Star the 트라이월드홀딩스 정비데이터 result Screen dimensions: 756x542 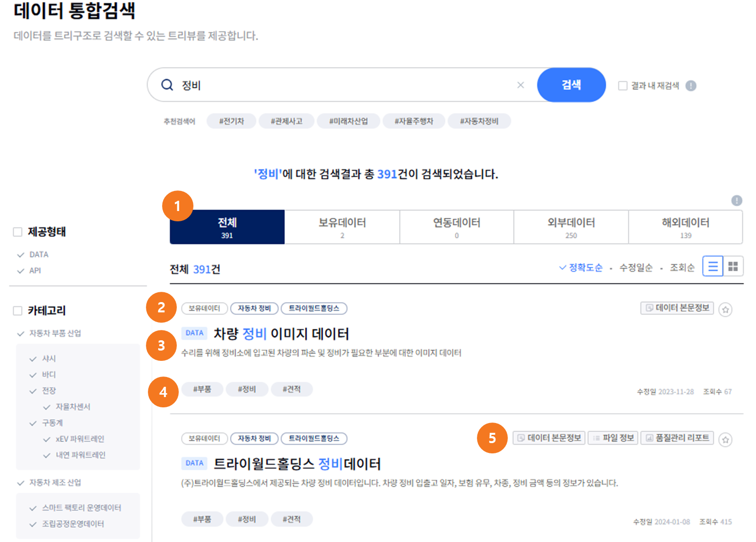tap(725, 440)
